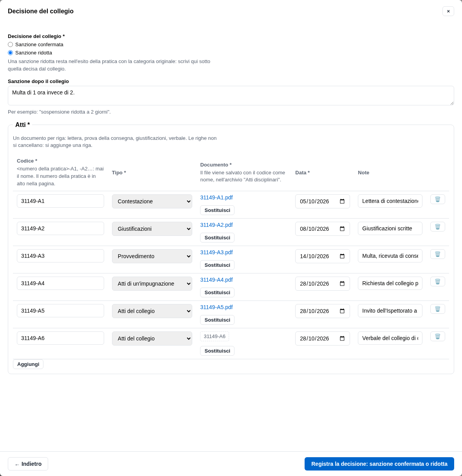Open Tipo dropdown showing Provvedimento
462x476 pixels.
click(x=152, y=256)
